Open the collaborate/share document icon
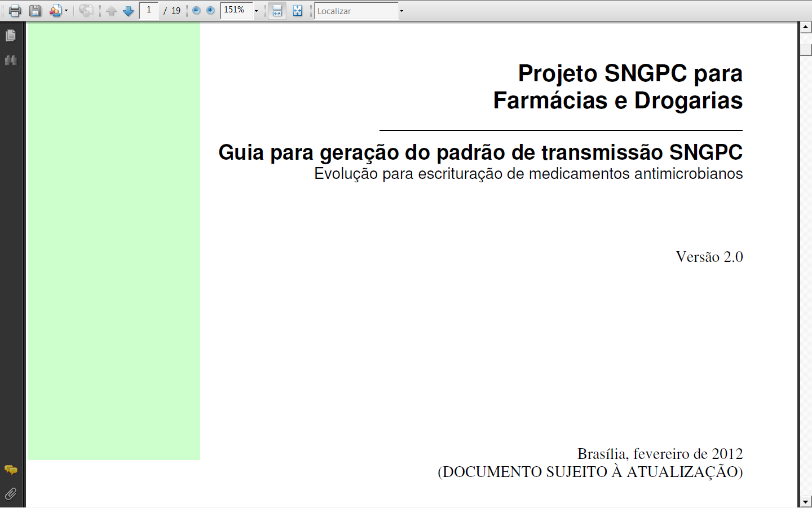The image size is (812, 508). pyautogui.click(x=55, y=11)
